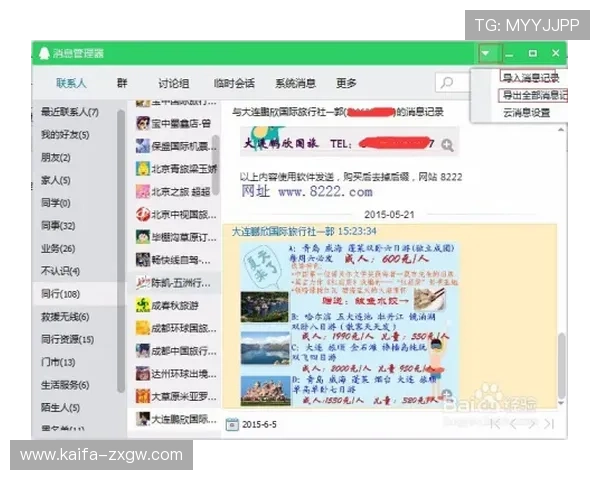
Task: Click the message search field
Action: (452, 82)
